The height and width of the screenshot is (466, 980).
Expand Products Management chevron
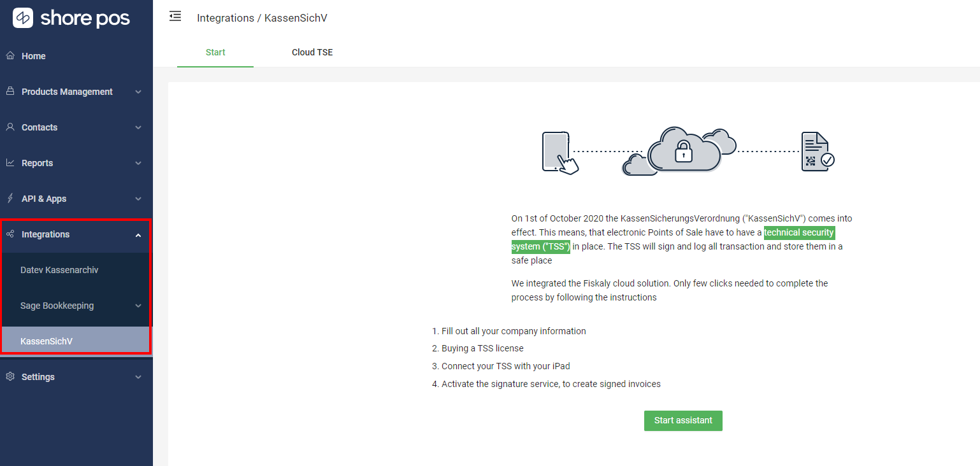coord(138,92)
